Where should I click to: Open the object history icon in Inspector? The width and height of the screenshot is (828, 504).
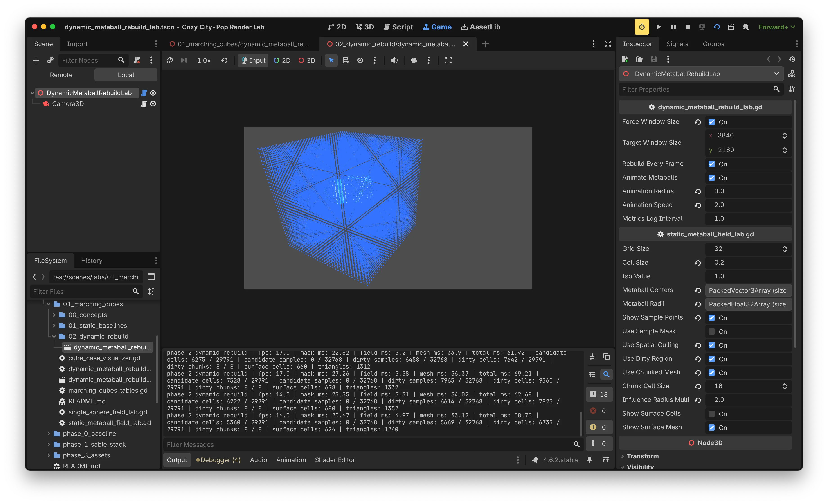792,59
